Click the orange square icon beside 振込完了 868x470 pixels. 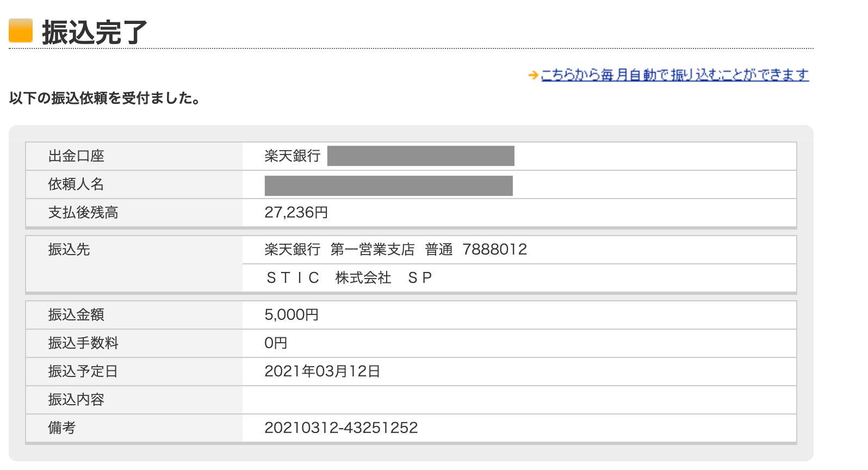21,30
